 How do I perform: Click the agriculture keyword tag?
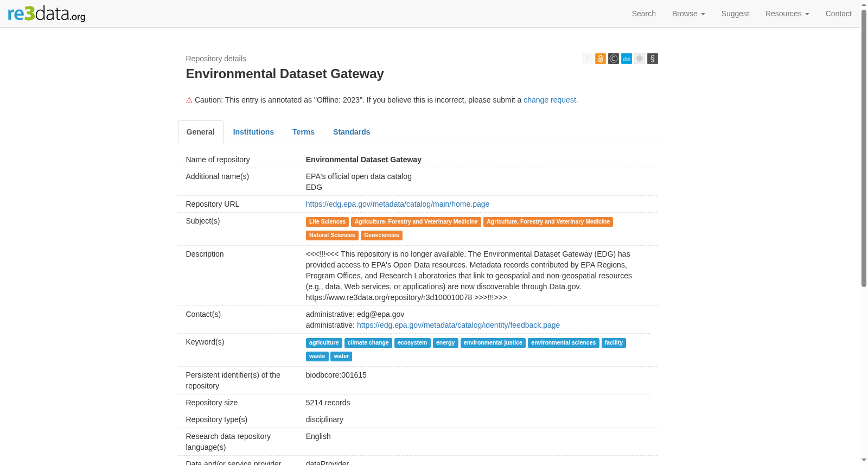[324, 343]
